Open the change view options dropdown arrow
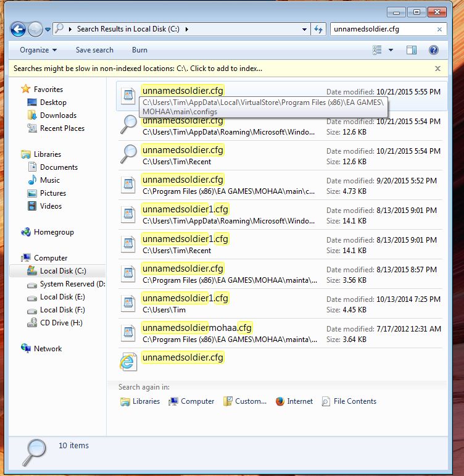This screenshot has width=464, height=476. pos(391,50)
